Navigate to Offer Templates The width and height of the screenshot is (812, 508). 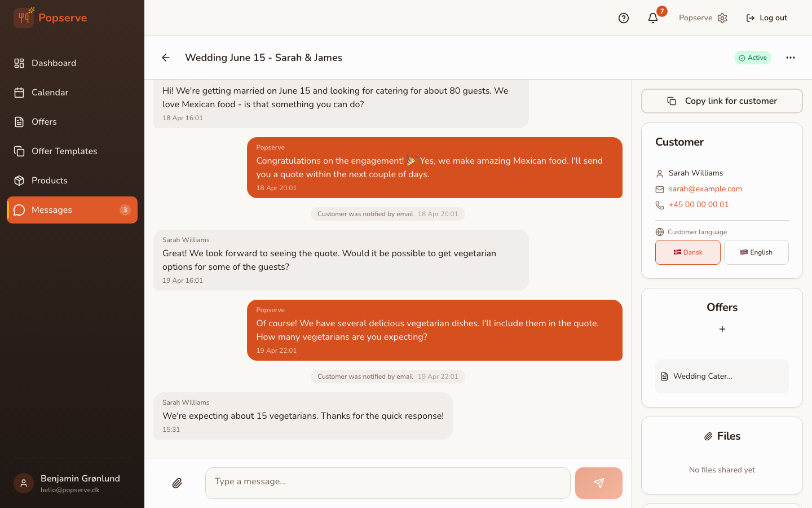[64, 151]
